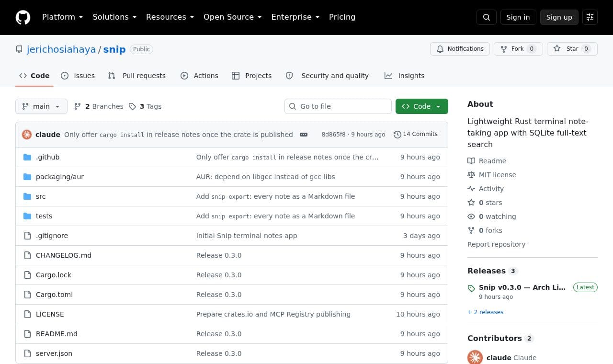Open the main branch selector dropdown
613x364 pixels.
[41, 106]
